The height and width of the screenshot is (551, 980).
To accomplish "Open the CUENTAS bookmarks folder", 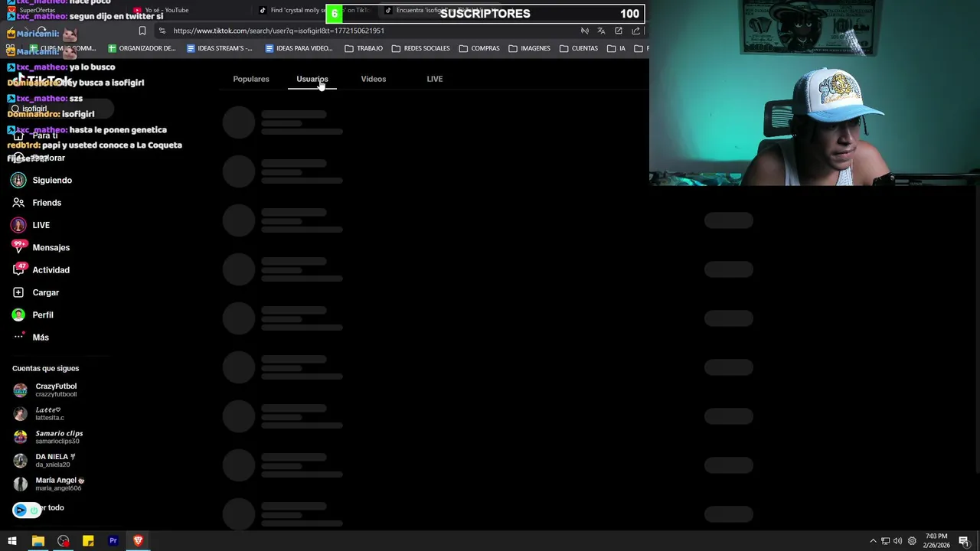I will pyautogui.click(x=579, y=48).
